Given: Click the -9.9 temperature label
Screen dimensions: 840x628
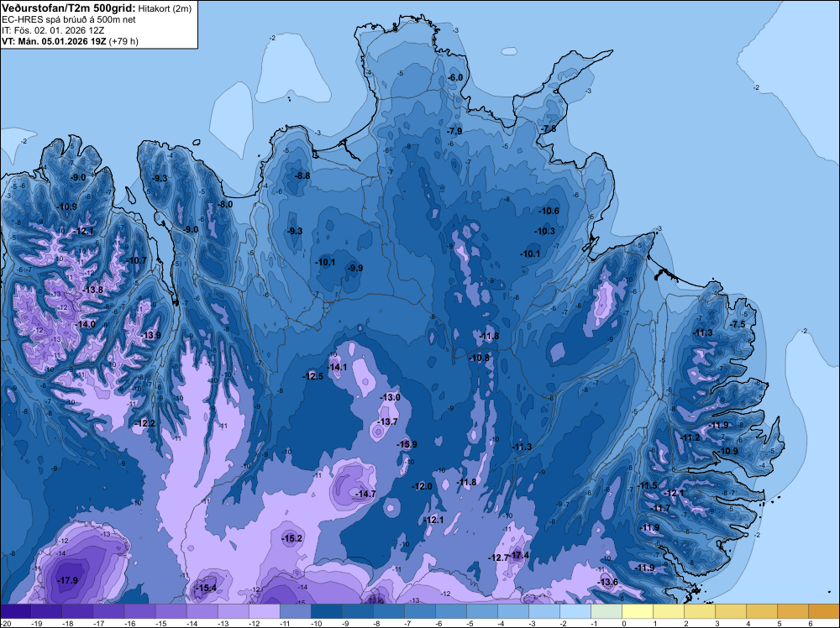Looking at the screenshot, I should [x=354, y=268].
